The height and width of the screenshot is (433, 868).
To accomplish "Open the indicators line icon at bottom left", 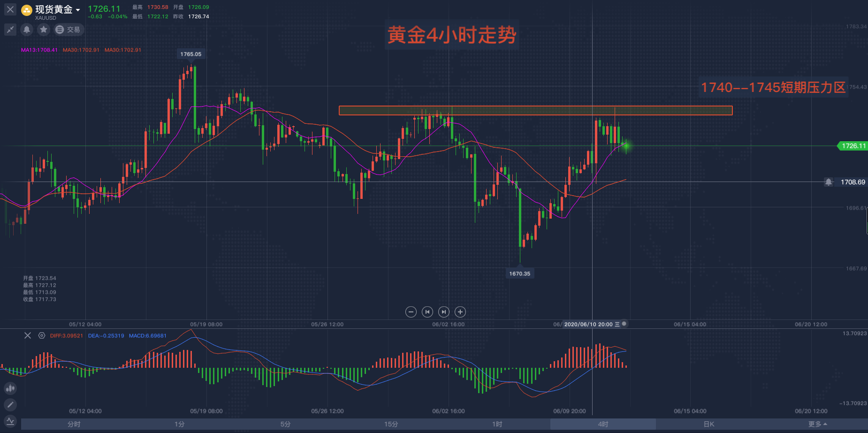I will [x=10, y=421].
